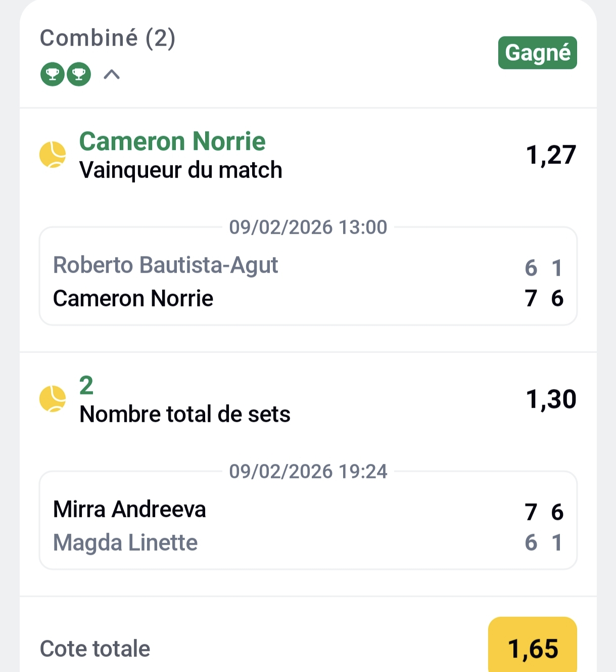Click the 1,30 odds value
This screenshot has width=616, height=672.
(551, 399)
